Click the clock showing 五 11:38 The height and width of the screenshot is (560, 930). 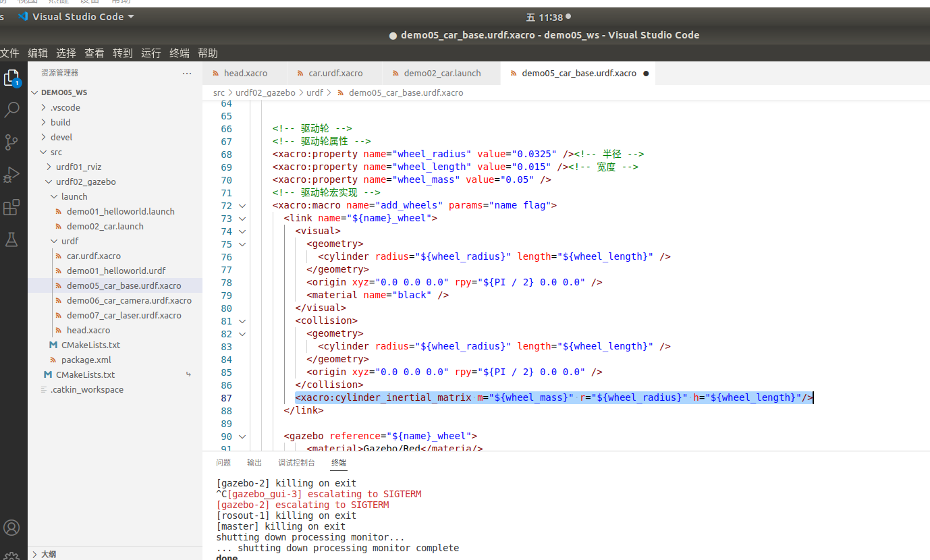pyautogui.click(x=544, y=17)
